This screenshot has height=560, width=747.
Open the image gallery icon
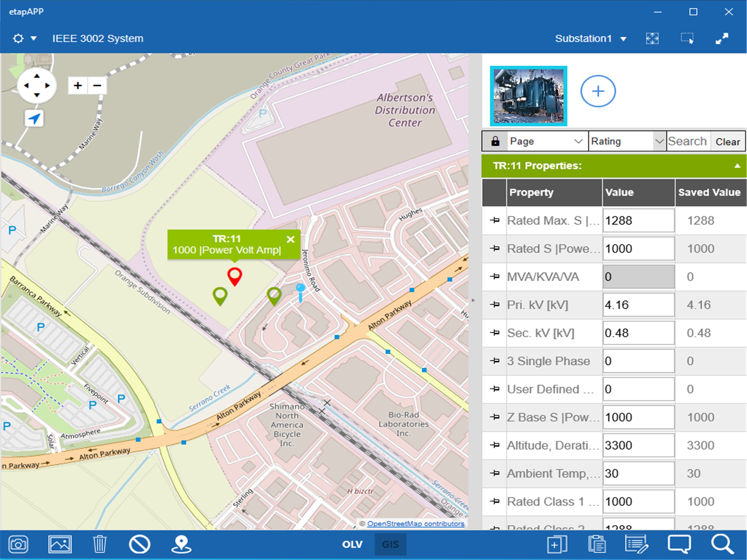(x=60, y=544)
